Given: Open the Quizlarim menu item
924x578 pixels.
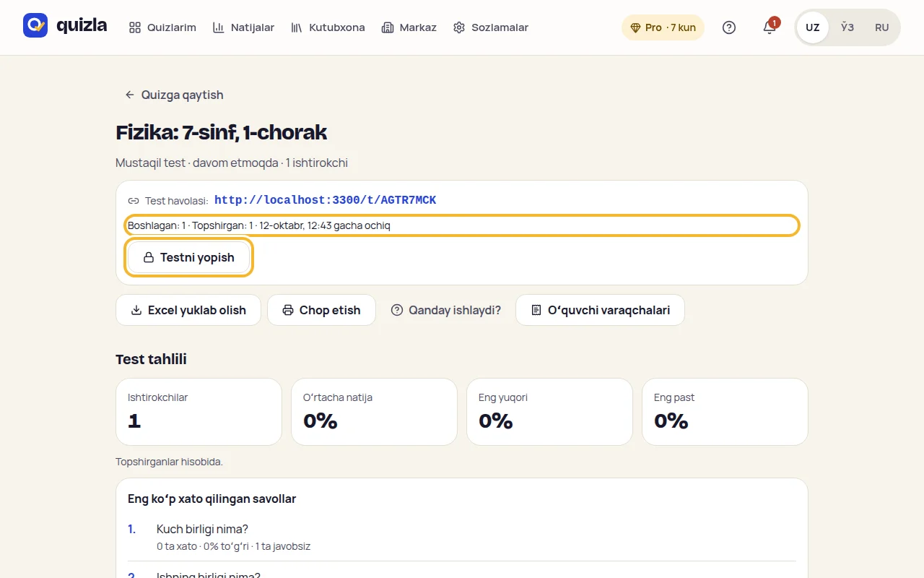Looking at the screenshot, I should 162,27.
